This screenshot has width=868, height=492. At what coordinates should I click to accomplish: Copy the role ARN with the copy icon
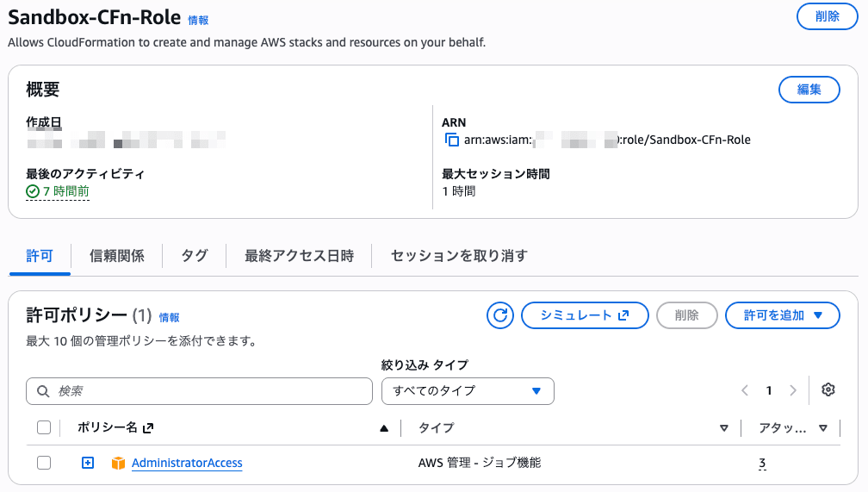click(x=452, y=140)
